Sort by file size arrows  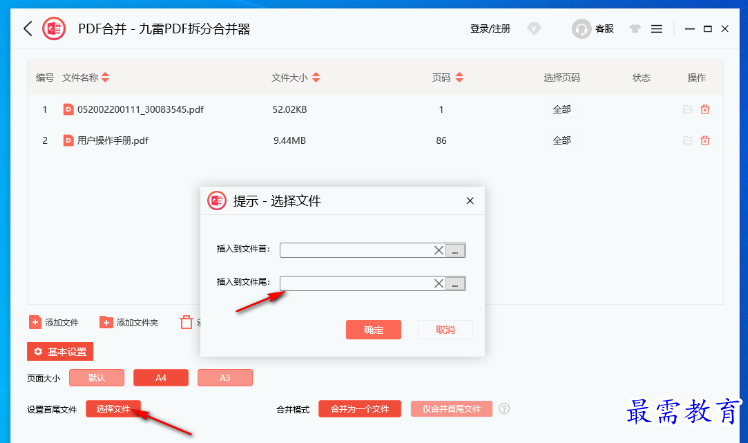pos(316,77)
